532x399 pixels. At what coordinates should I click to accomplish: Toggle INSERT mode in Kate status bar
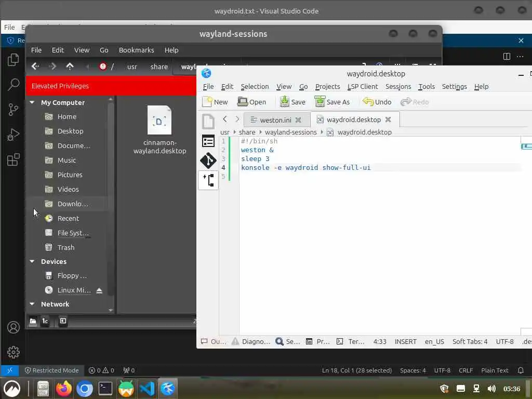coord(405,341)
